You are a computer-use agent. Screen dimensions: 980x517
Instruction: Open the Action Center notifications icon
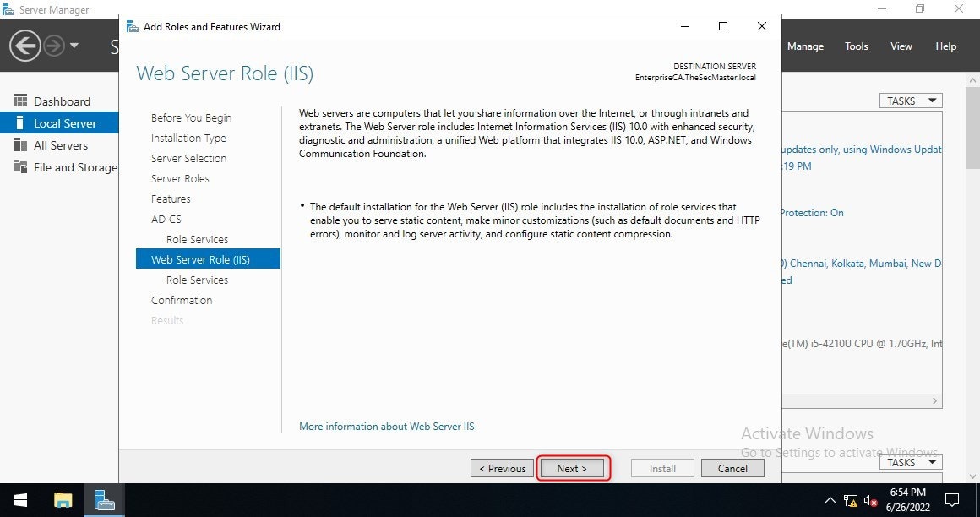[x=952, y=500]
